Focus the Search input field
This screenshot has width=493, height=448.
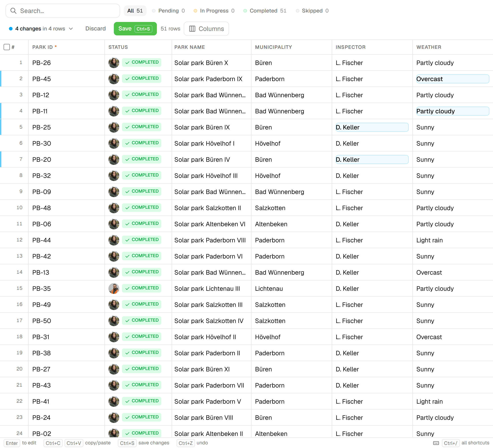pos(63,11)
